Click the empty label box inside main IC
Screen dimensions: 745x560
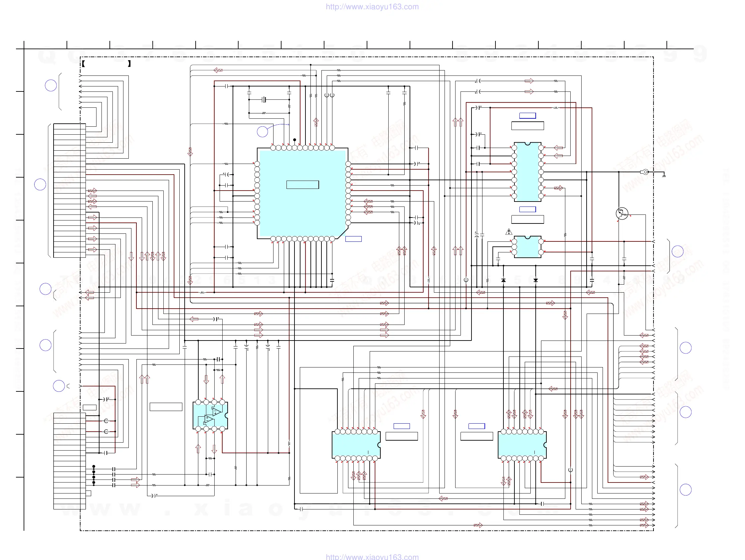pos(302,185)
